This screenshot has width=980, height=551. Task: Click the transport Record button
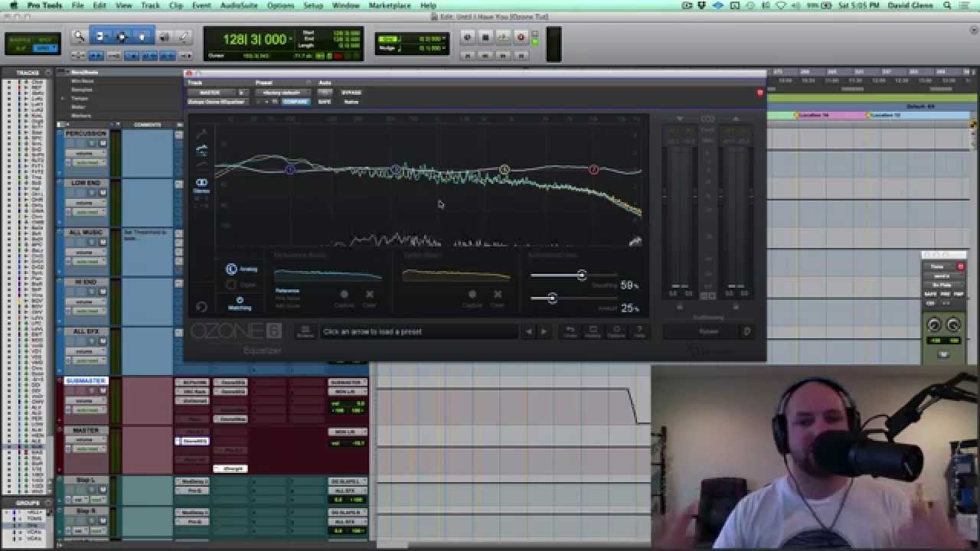coord(521,37)
